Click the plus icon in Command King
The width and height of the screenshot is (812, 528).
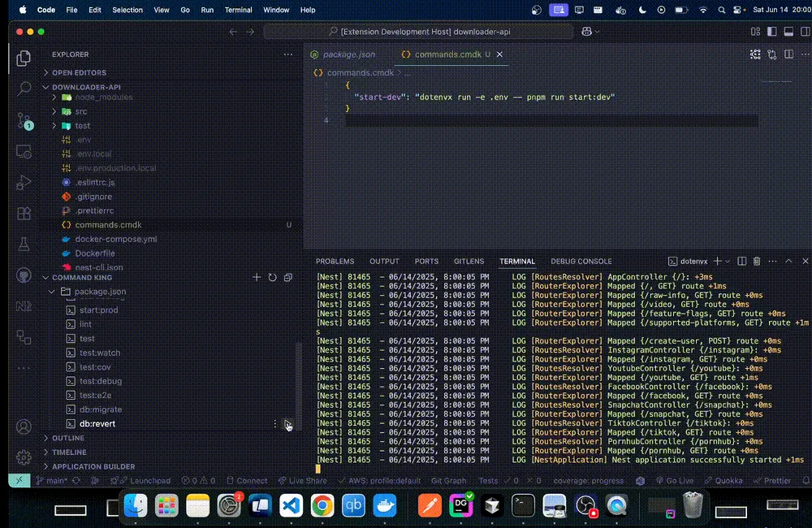coord(257,277)
